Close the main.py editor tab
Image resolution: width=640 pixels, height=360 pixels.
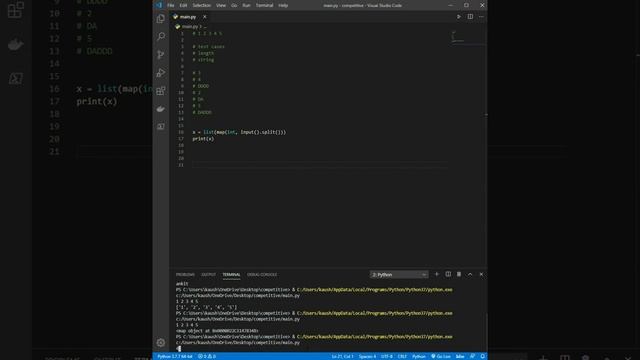204,17
